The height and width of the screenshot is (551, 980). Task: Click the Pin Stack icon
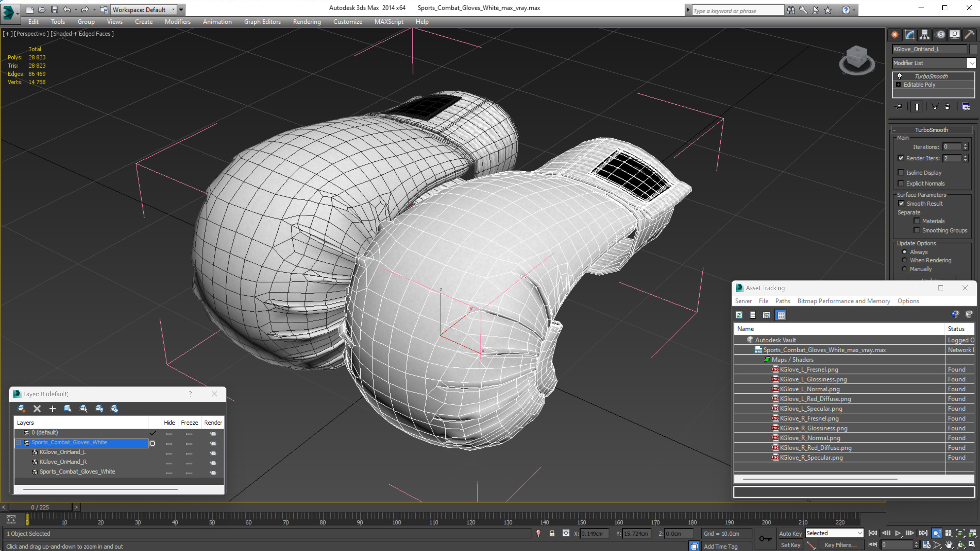click(x=899, y=106)
